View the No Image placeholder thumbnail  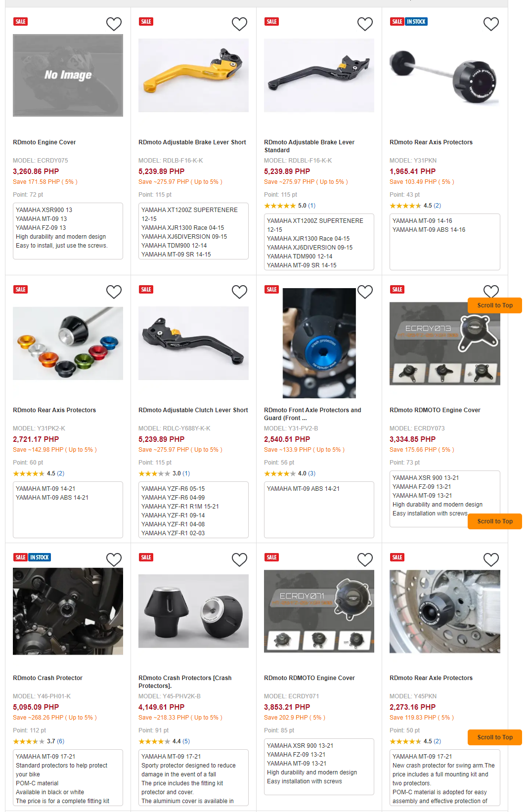tap(68, 75)
